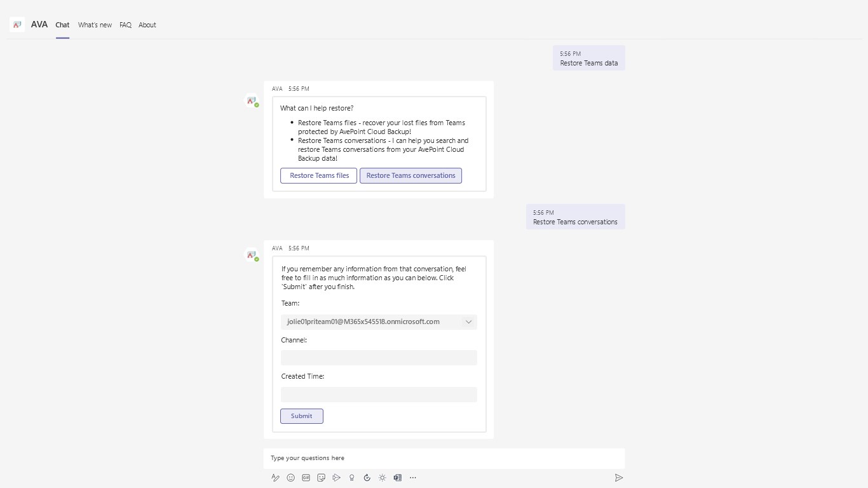This screenshot has width=868, height=488.
Task: Switch to the Chat tab
Action: pyautogui.click(x=62, y=25)
